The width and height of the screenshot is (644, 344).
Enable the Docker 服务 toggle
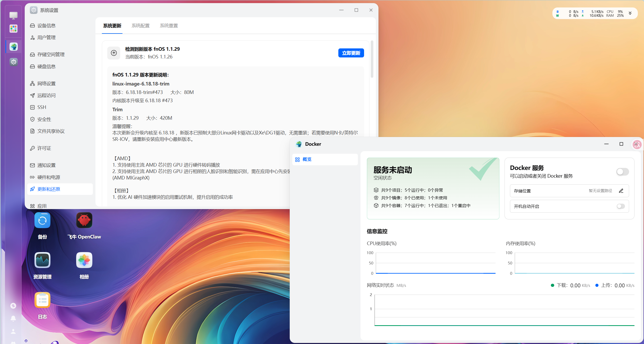coord(622,172)
